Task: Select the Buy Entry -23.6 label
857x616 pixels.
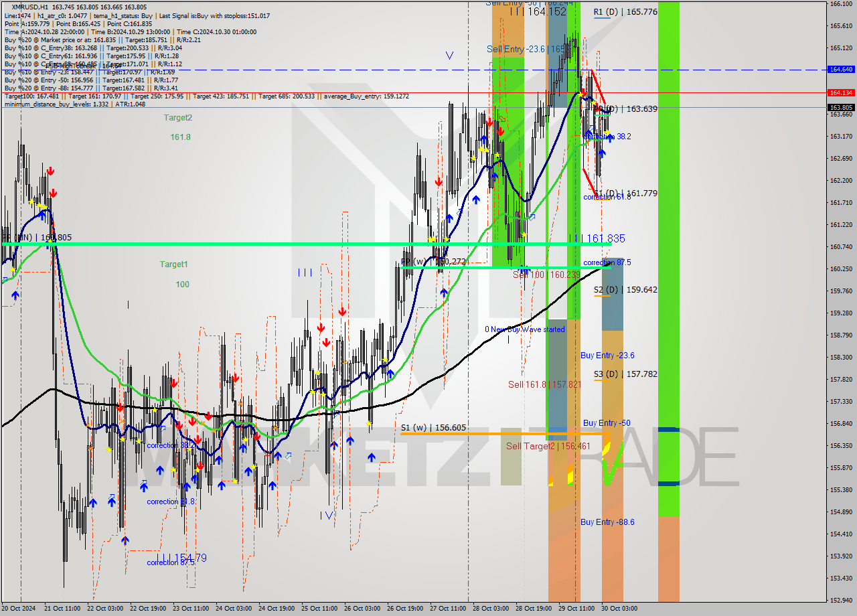Action: click(607, 356)
